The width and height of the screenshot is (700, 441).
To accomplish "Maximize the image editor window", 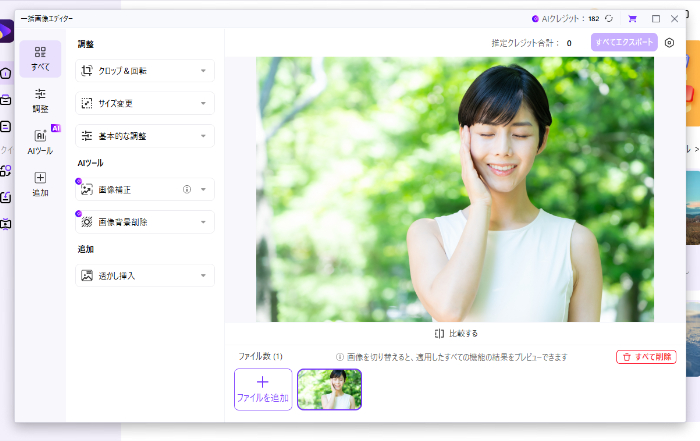I will tap(656, 19).
